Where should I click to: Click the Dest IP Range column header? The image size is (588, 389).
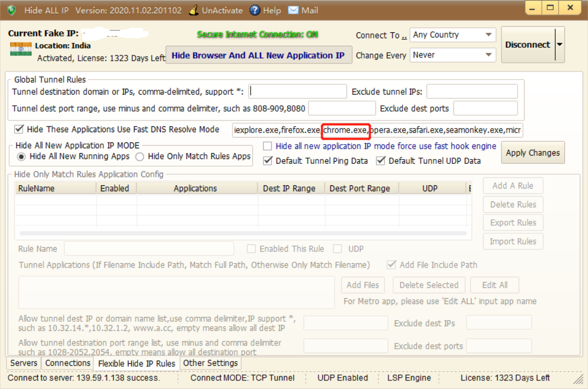coord(291,189)
